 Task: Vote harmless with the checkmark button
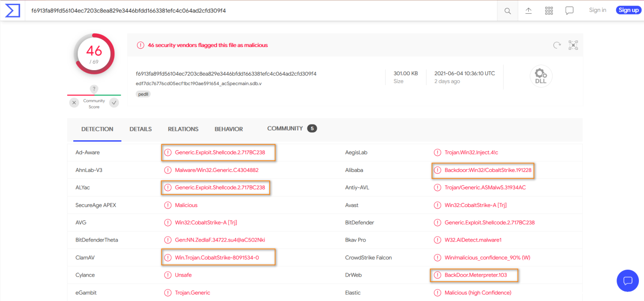114,103
